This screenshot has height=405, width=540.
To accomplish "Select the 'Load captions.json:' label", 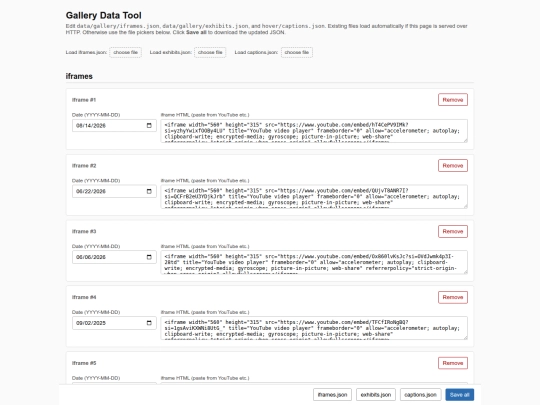I will [256, 52].
